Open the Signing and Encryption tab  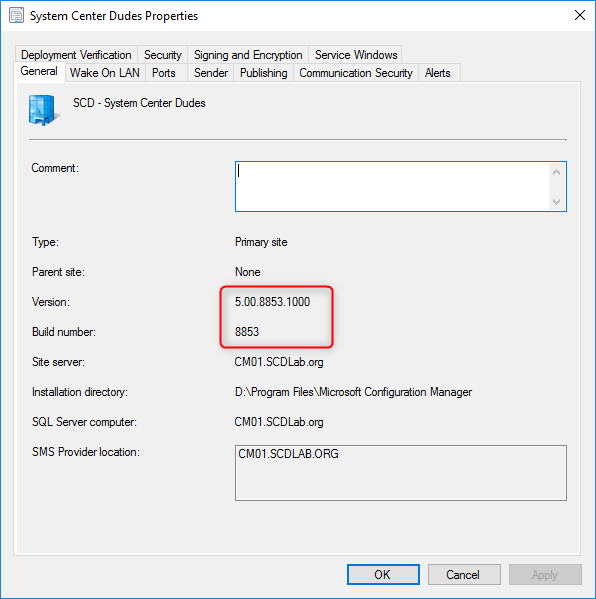248,55
